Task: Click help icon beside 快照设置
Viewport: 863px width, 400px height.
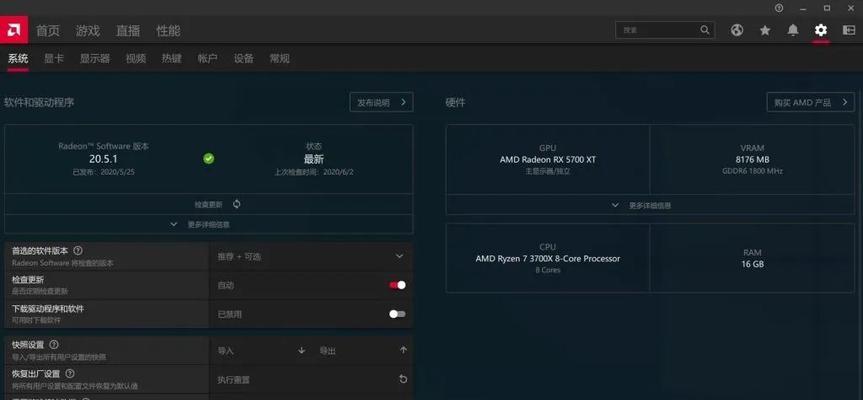Action: [54, 344]
